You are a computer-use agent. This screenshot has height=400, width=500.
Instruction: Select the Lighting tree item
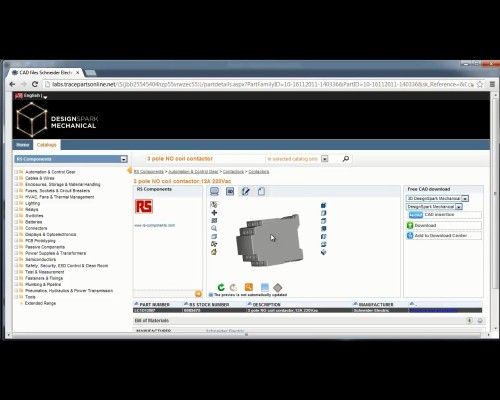[x=32, y=203]
